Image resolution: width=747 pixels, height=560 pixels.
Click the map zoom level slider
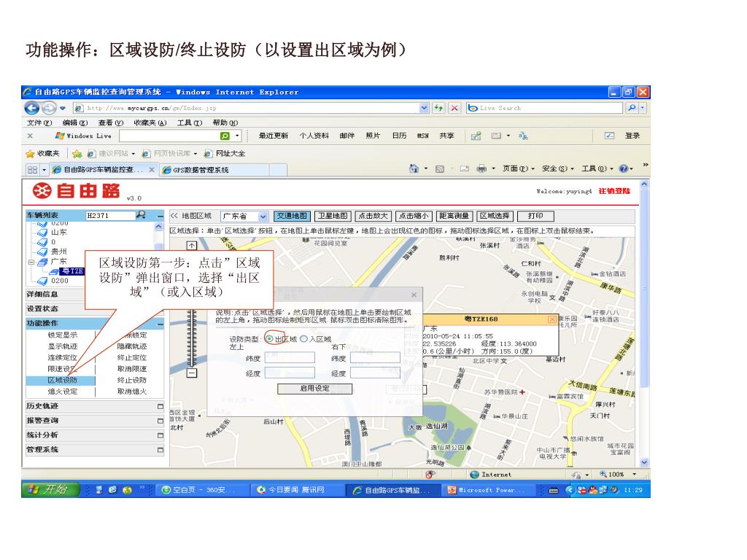pyautogui.click(x=192, y=339)
